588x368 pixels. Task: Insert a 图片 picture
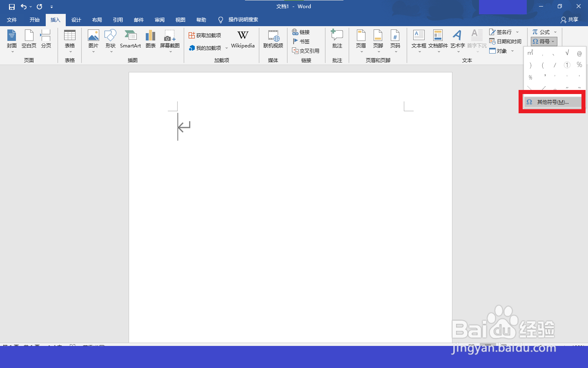point(94,41)
